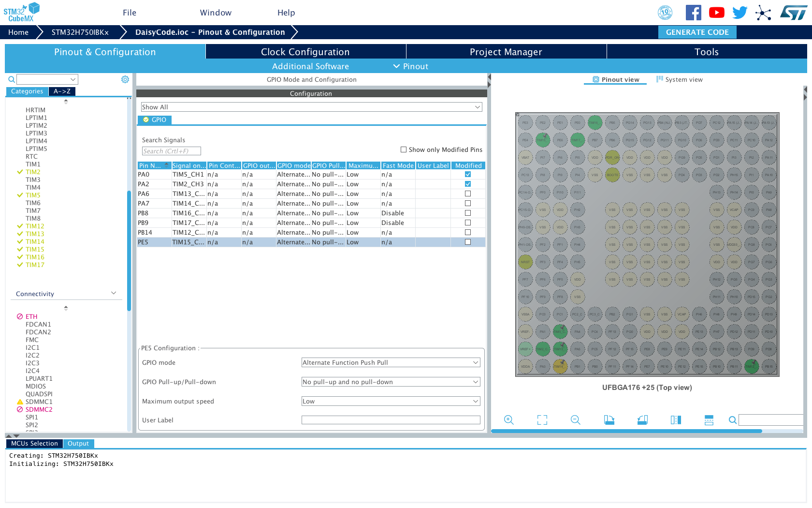The image size is (812, 508).
Task: Open the categories settings gear icon
Action: 125,79
